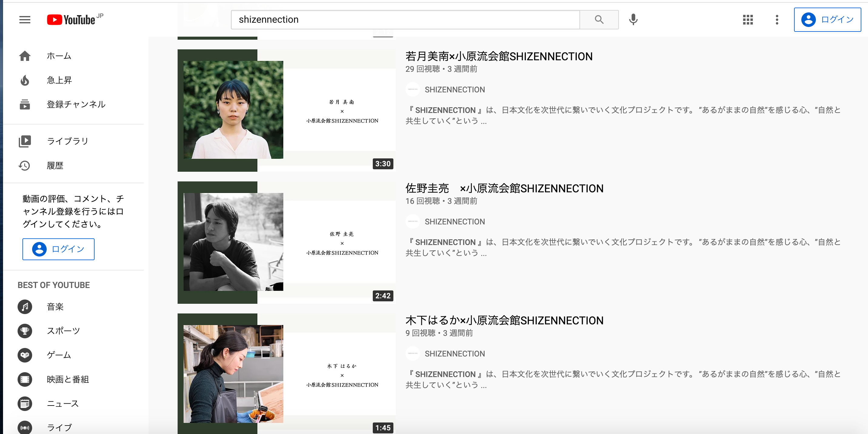Click the history clock icon
The width and height of the screenshot is (868, 434).
(x=25, y=165)
